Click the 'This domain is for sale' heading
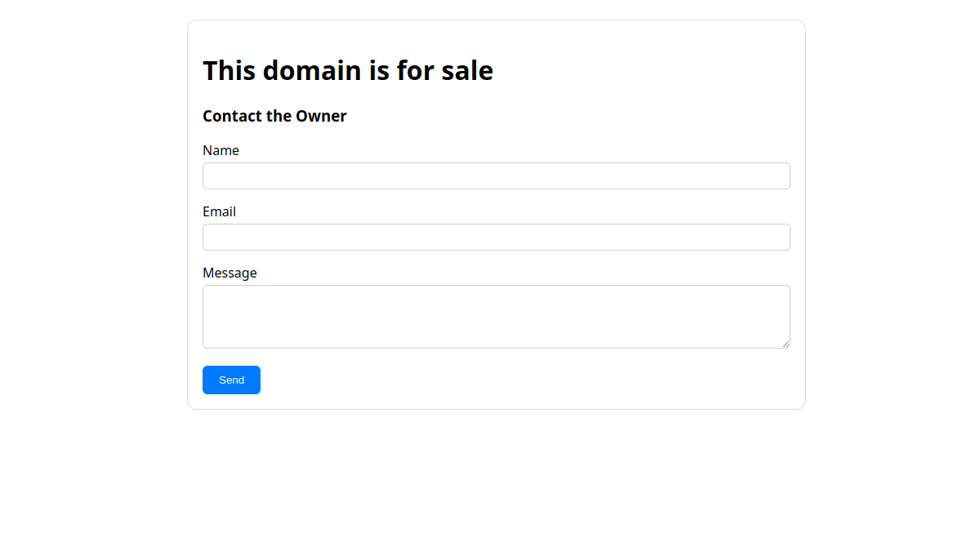The image size is (980, 551). tap(348, 71)
